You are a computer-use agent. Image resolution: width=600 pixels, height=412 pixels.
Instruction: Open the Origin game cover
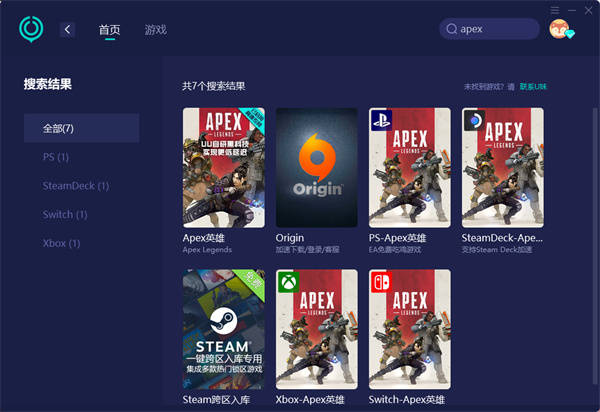317,168
